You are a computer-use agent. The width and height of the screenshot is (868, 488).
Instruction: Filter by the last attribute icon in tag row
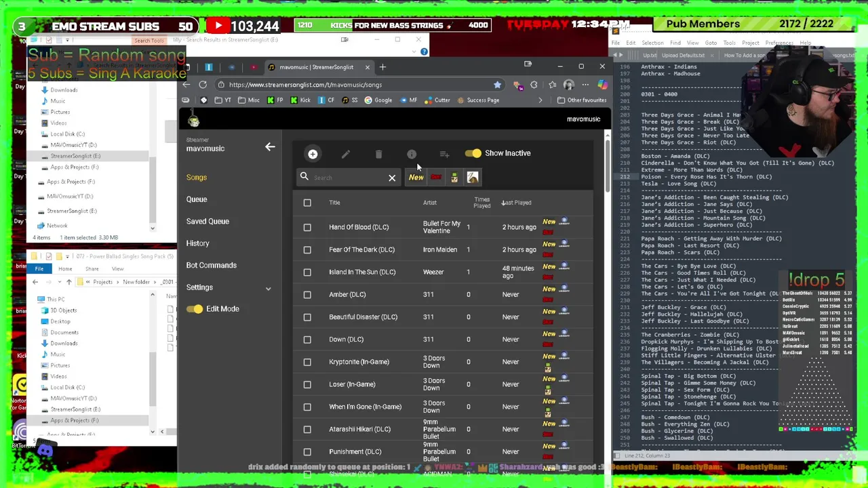473,178
